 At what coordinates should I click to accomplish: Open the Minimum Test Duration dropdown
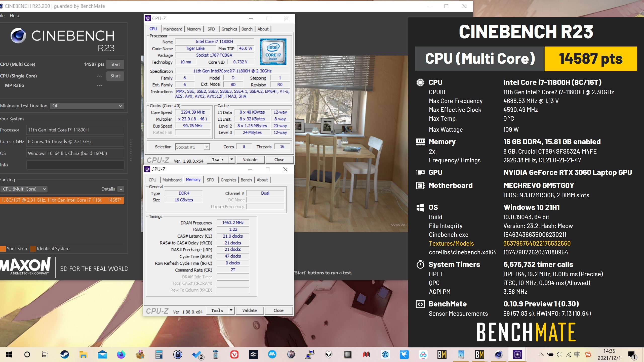point(87,106)
